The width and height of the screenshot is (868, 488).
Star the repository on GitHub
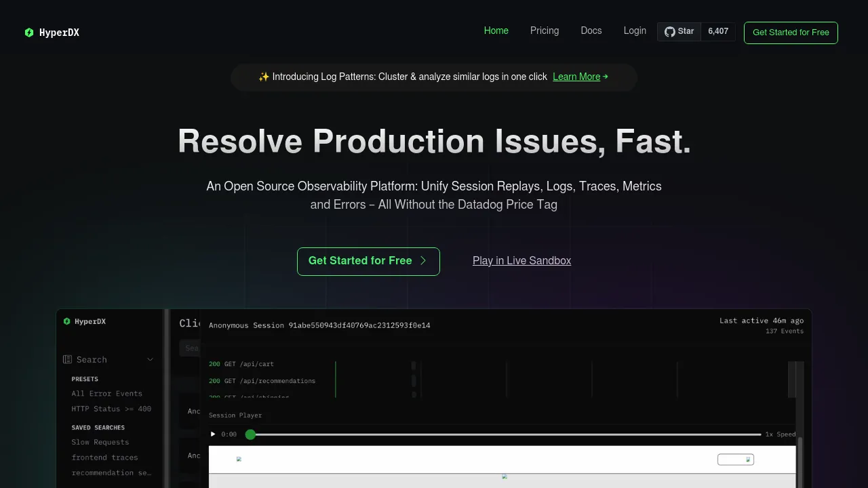(679, 31)
